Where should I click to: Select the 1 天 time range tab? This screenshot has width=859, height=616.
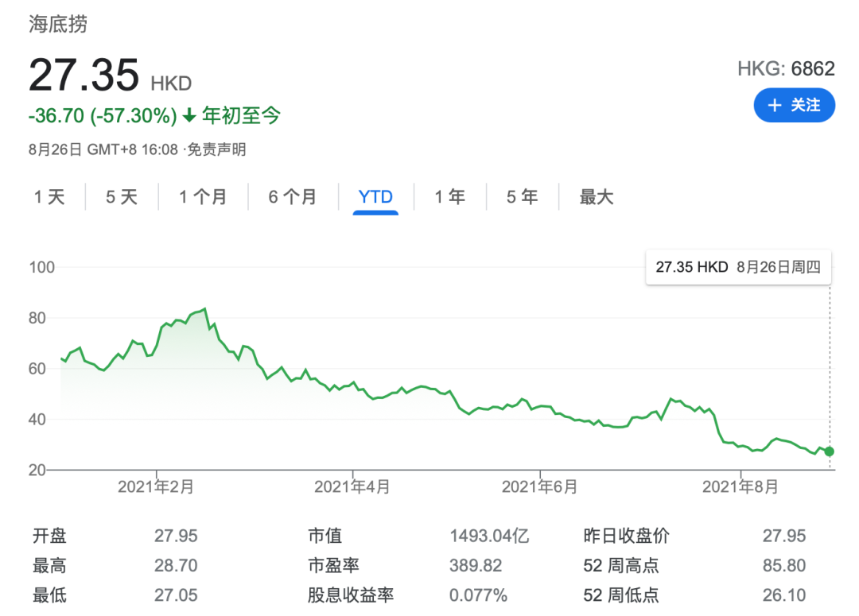click(x=49, y=196)
